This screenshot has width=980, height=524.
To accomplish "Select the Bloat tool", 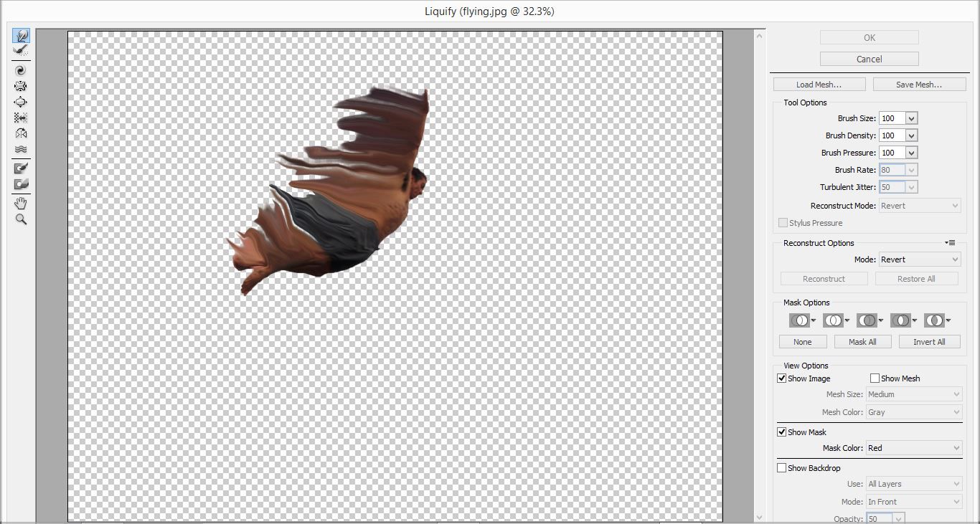I will coord(21,102).
